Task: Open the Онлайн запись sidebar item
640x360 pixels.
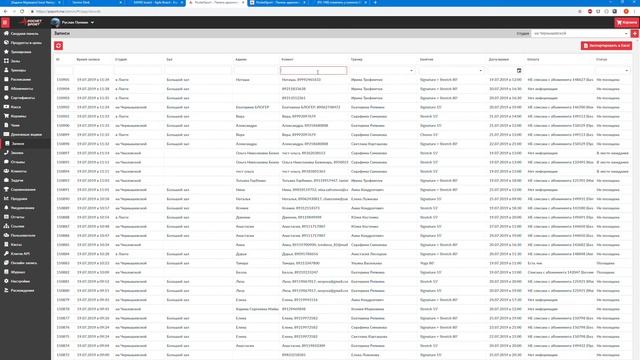Action: (x=25, y=263)
